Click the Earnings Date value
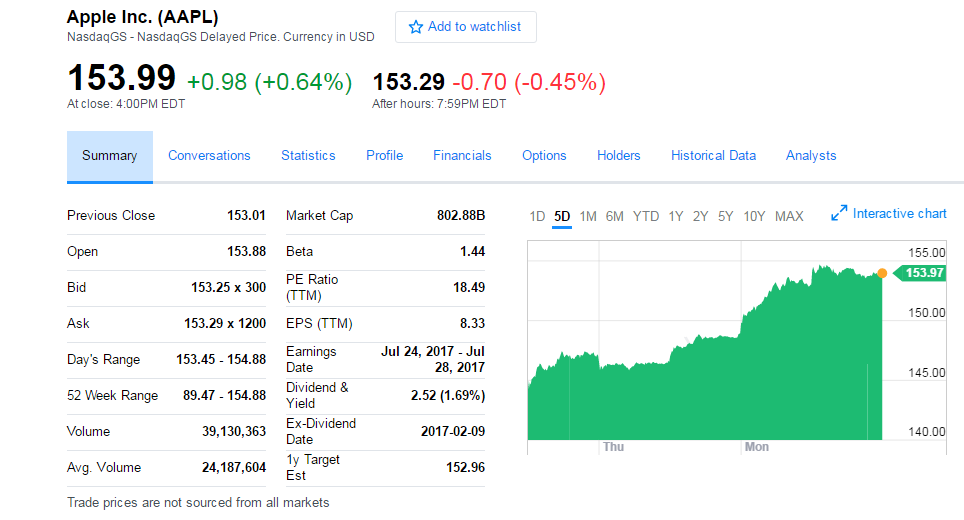The height and width of the screenshot is (520, 964). pos(433,360)
